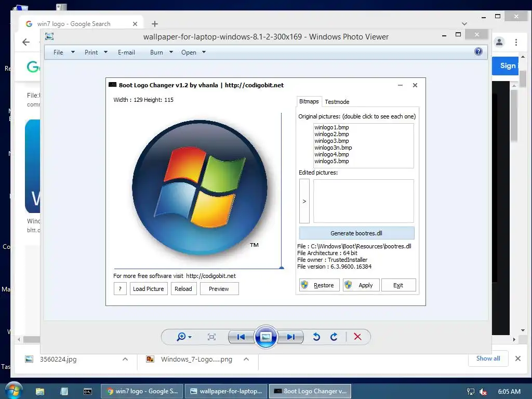This screenshot has width=532, height=399.
Task: Rotate image counterclockwise in Photo Viewer
Action: (316, 337)
